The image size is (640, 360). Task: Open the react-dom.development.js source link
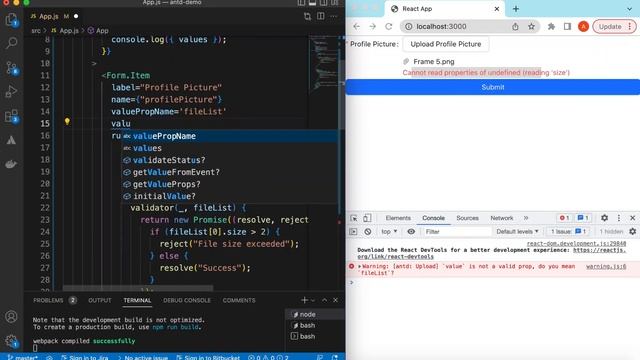(x=576, y=244)
